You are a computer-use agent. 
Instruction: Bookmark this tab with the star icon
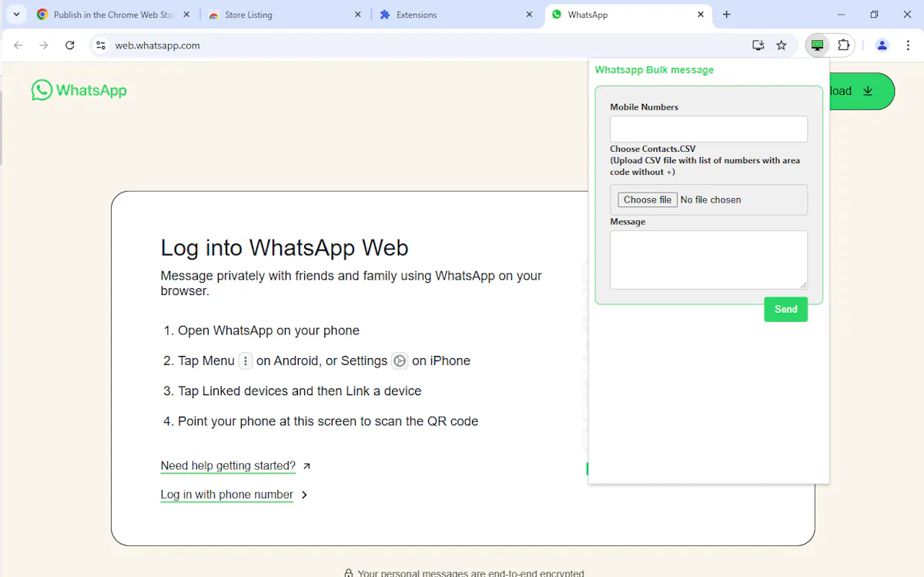point(782,45)
